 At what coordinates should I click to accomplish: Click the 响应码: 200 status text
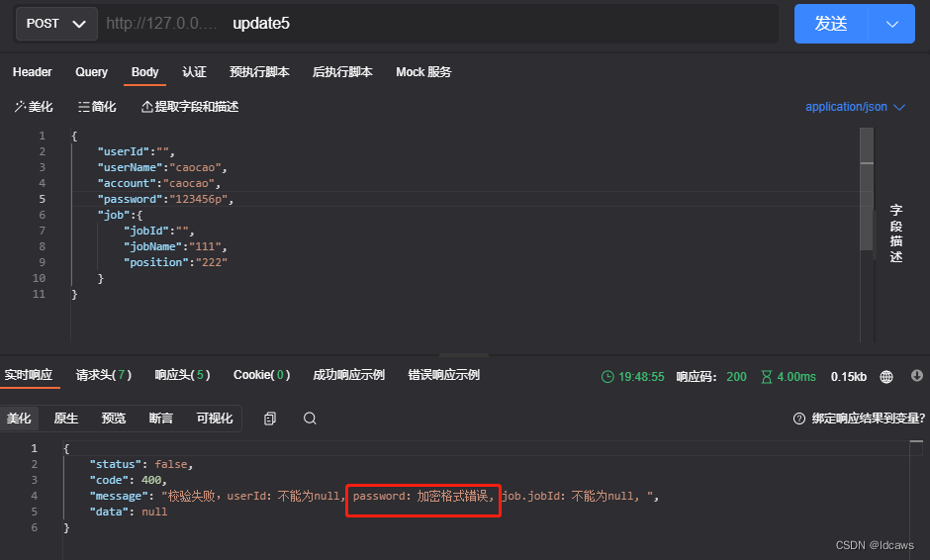[711, 377]
